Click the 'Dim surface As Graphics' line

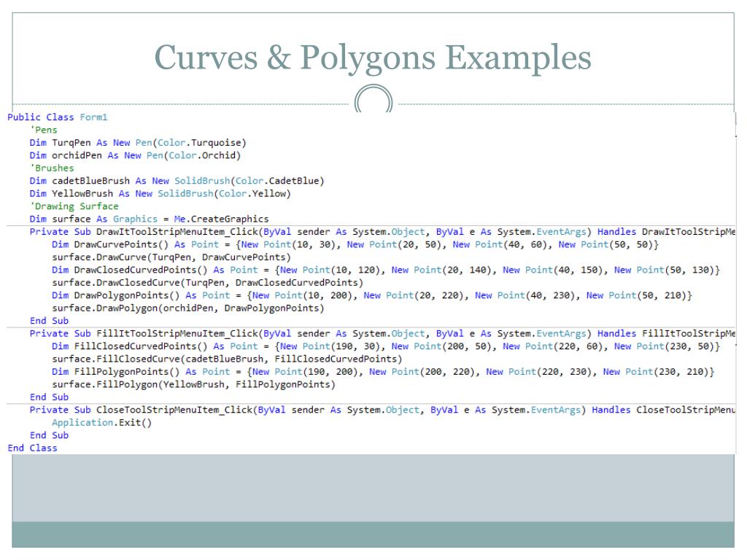(149, 219)
